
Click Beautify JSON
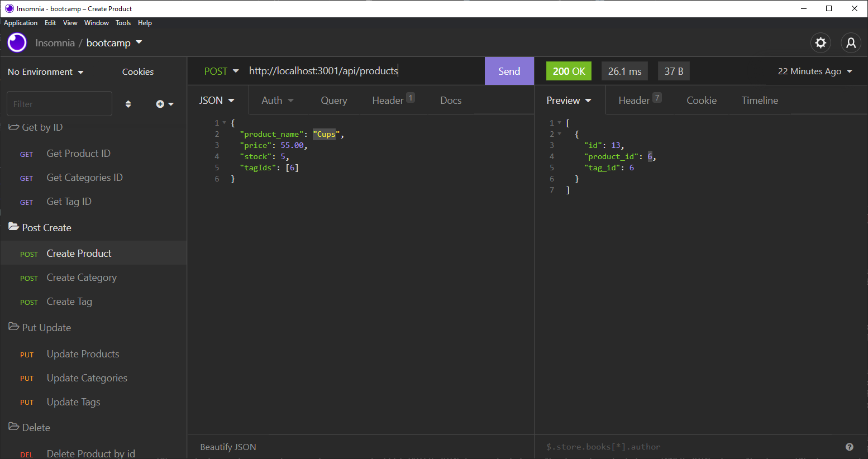click(228, 447)
